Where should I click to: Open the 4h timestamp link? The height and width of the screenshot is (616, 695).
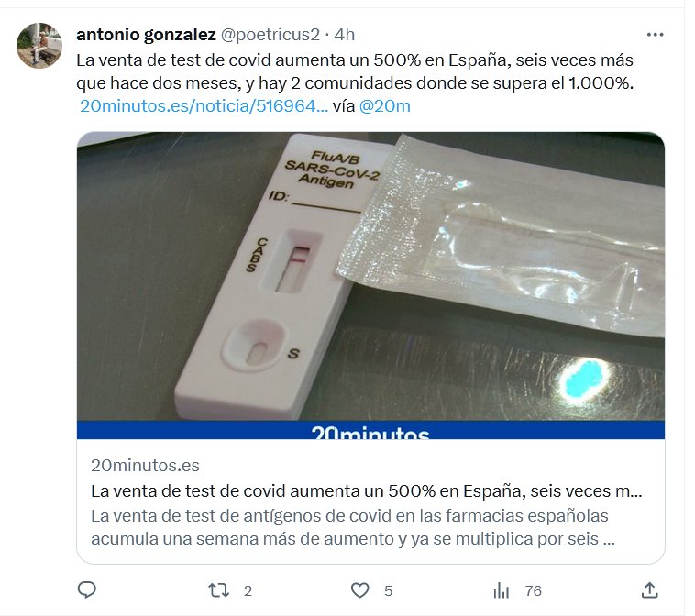point(345,35)
